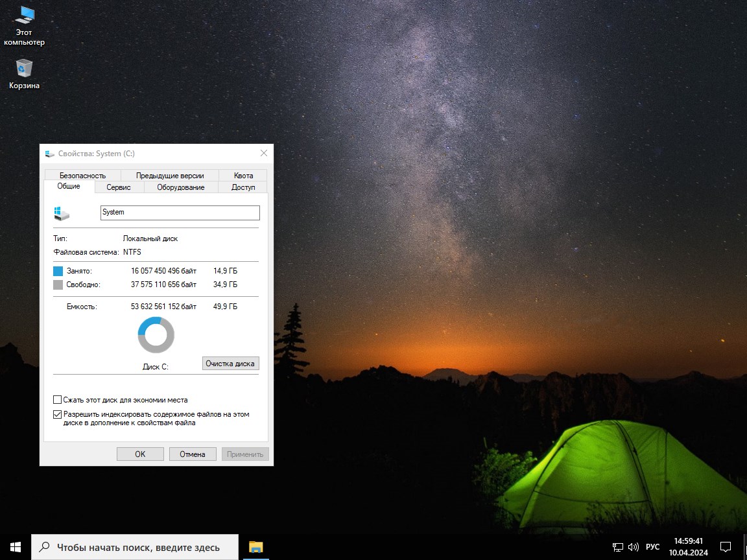Close the Свойства: System (C:) dialog
This screenshot has width=747, height=560.
tap(264, 153)
